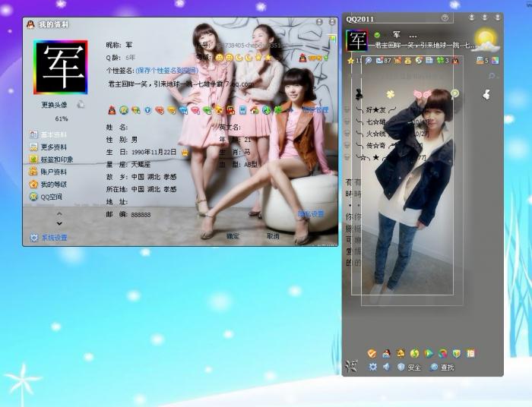532x407 pixels.
Task: Click the weather sun icon in QQ2011
Action: 486,41
